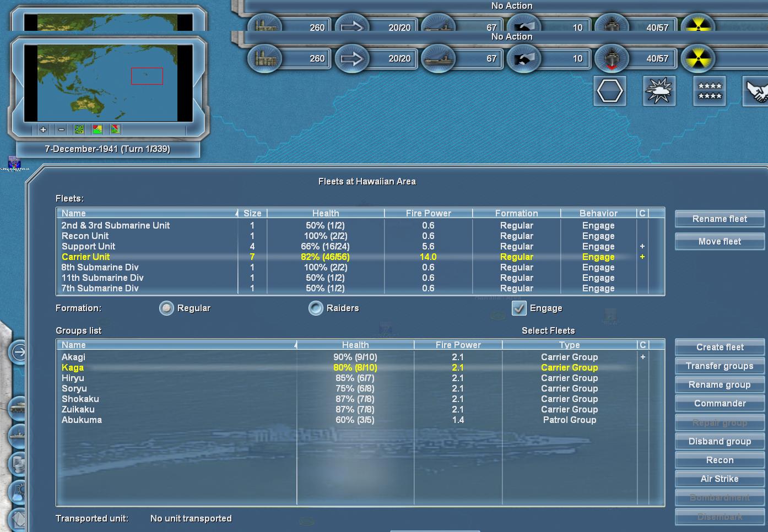
Task: Select 8th Submarine Div fleet
Action: 360,267
